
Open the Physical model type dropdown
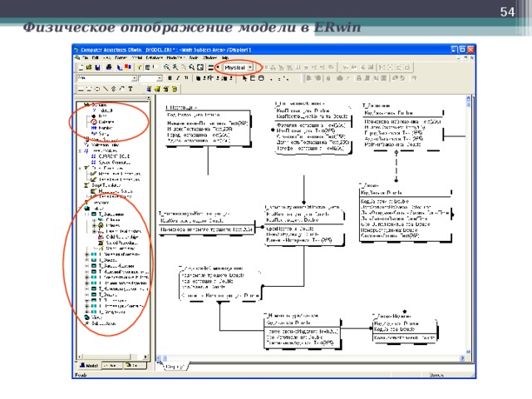[251, 66]
